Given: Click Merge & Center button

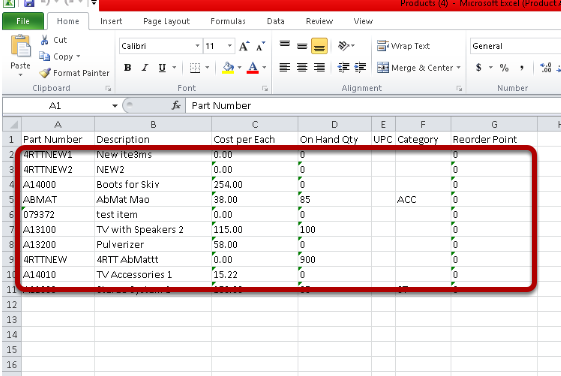Looking at the screenshot, I should [x=415, y=68].
